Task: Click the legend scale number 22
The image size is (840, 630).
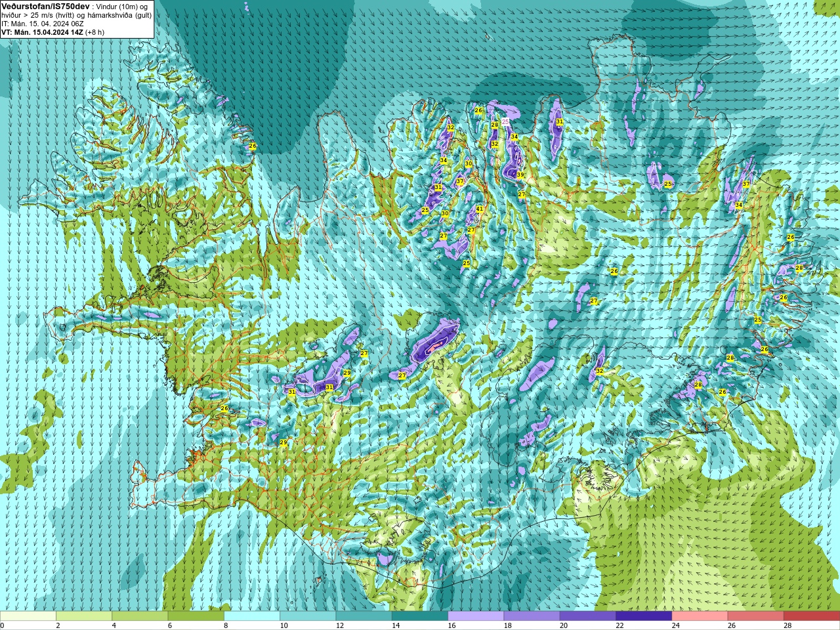Action: point(619,625)
